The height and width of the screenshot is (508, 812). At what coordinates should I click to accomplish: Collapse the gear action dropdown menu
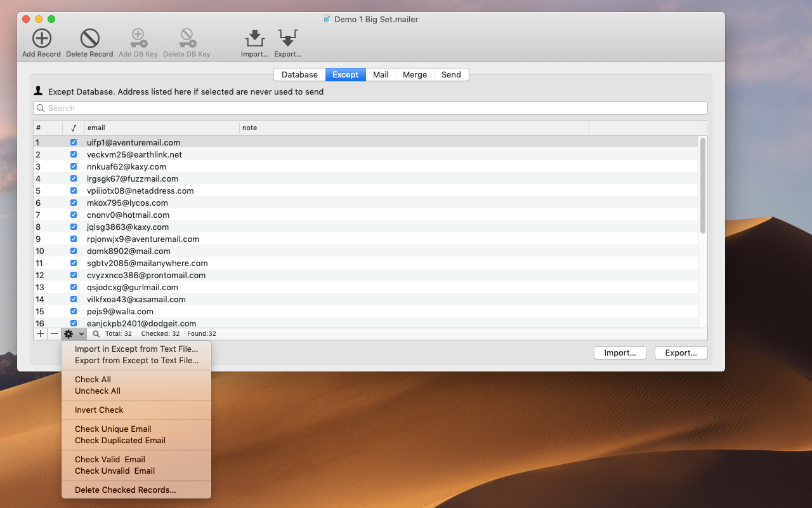click(74, 333)
